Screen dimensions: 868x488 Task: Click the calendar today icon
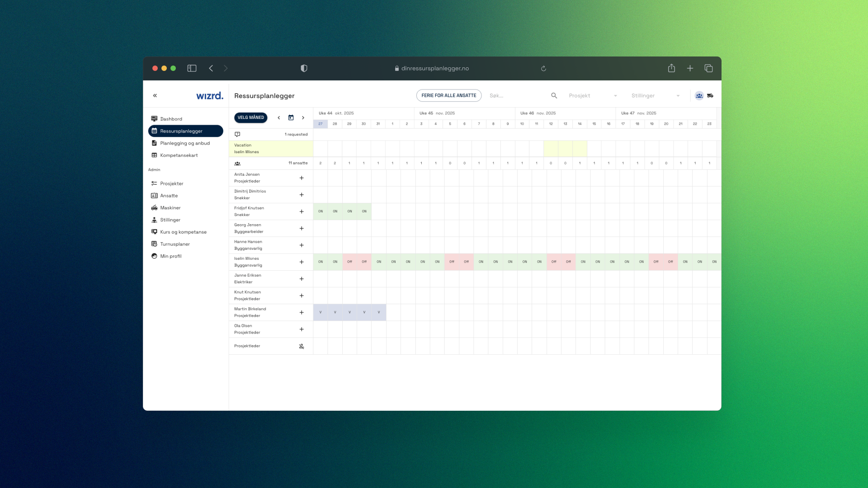tap(291, 117)
